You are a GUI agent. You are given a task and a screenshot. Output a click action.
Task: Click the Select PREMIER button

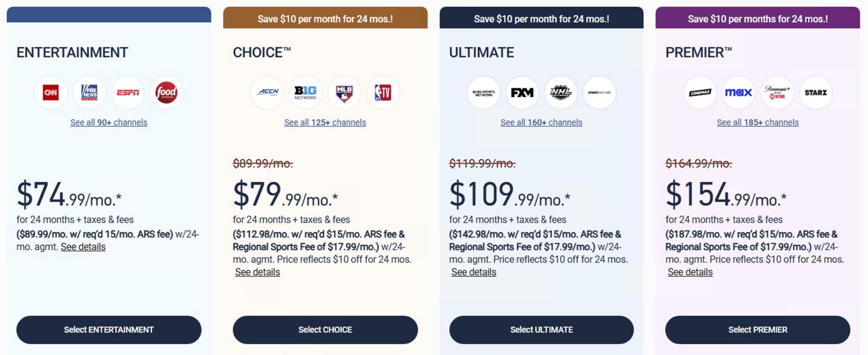coord(757,330)
